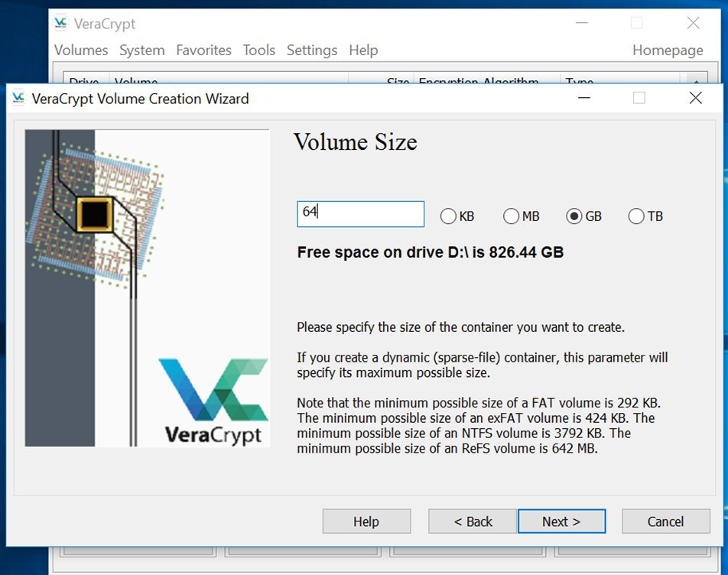Image resolution: width=728 pixels, height=575 pixels.
Task: Visit the Homepage link
Action: pos(667,50)
